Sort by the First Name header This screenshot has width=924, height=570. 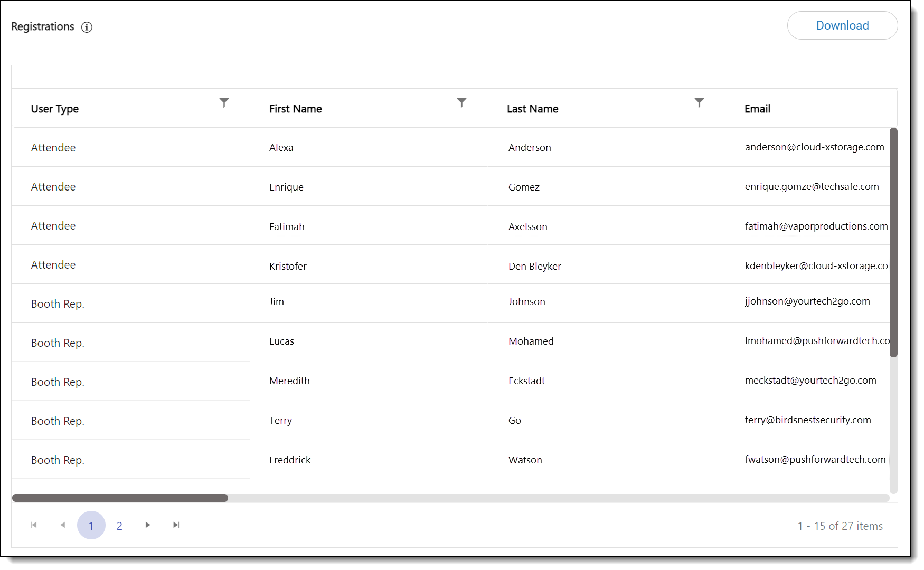pos(295,109)
